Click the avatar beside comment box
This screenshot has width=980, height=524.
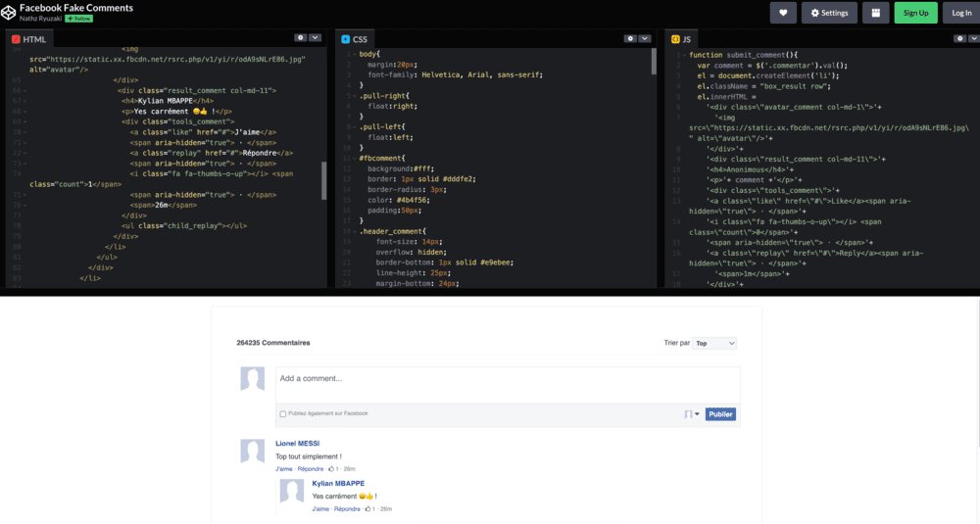[x=253, y=379]
